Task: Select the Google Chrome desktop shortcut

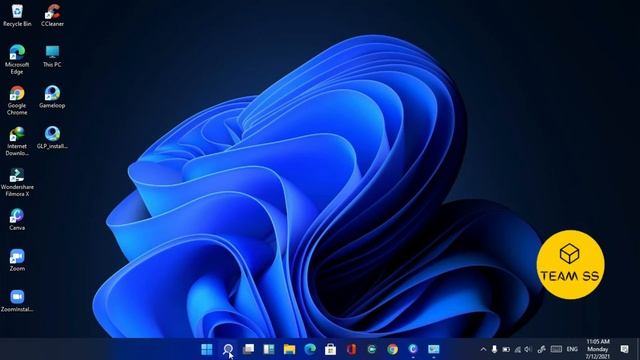Action: (x=17, y=100)
